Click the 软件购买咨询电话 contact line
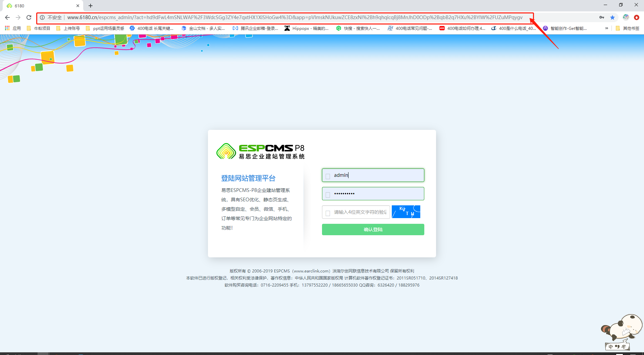This screenshot has height=355, width=644. [x=322, y=285]
